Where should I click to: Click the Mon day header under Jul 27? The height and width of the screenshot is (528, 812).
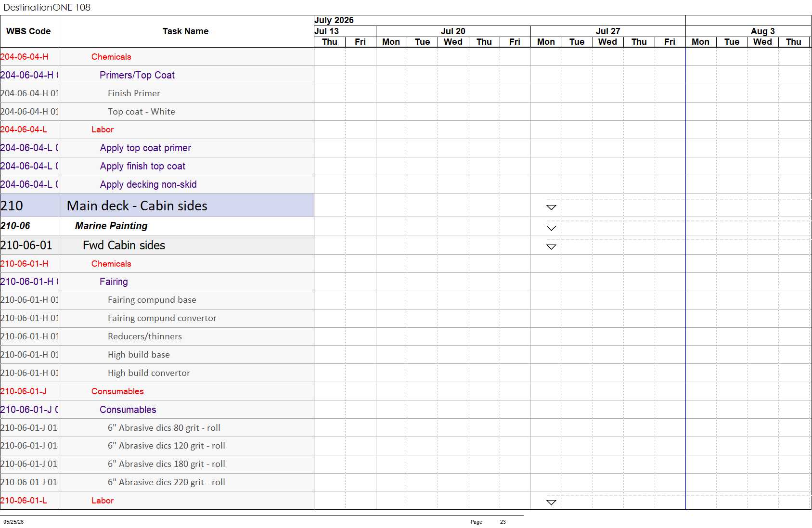pyautogui.click(x=546, y=42)
